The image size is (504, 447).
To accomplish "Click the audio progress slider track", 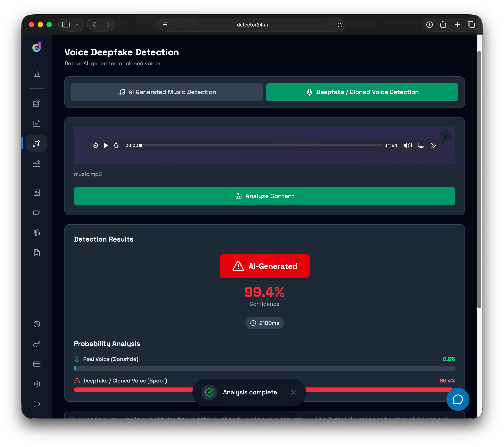I will click(x=261, y=145).
